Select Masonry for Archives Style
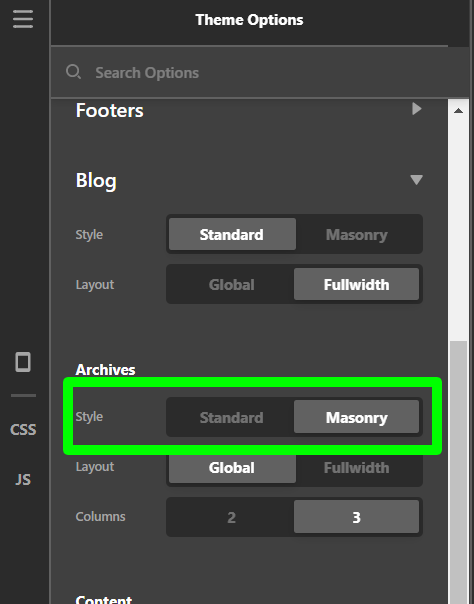 [x=356, y=417]
